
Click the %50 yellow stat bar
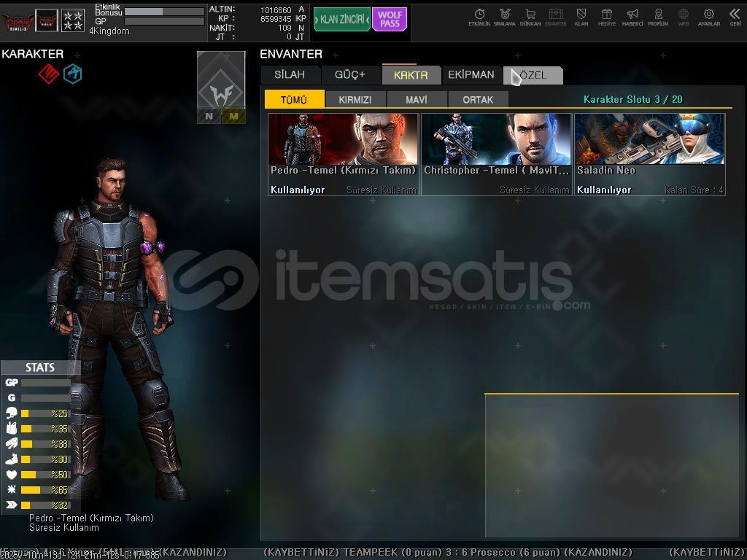(45, 474)
